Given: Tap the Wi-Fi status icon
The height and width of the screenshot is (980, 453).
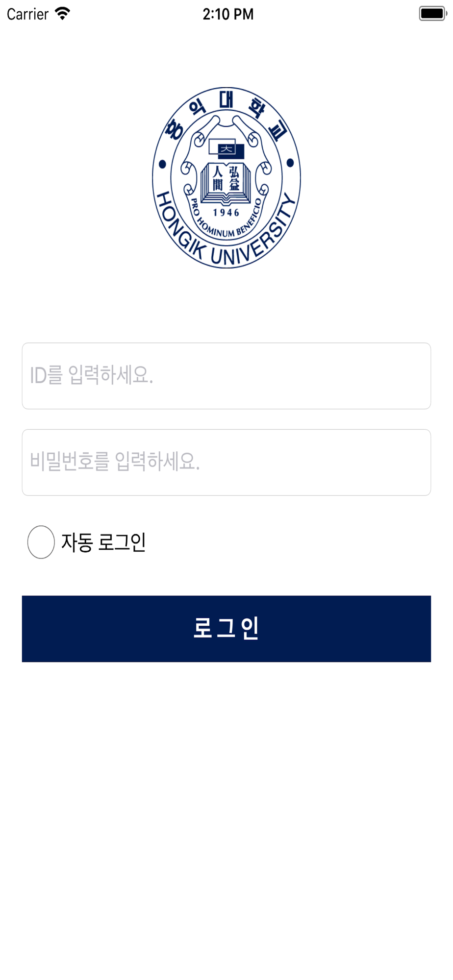Looking at the screenshot, I should [x=62, y=14].
